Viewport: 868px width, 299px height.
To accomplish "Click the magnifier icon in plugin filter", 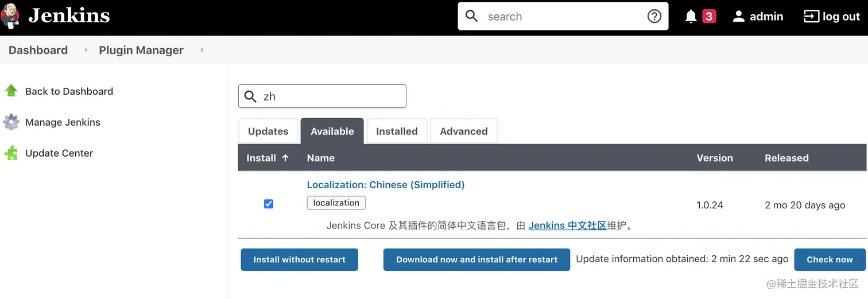I will tap(250, 96).
